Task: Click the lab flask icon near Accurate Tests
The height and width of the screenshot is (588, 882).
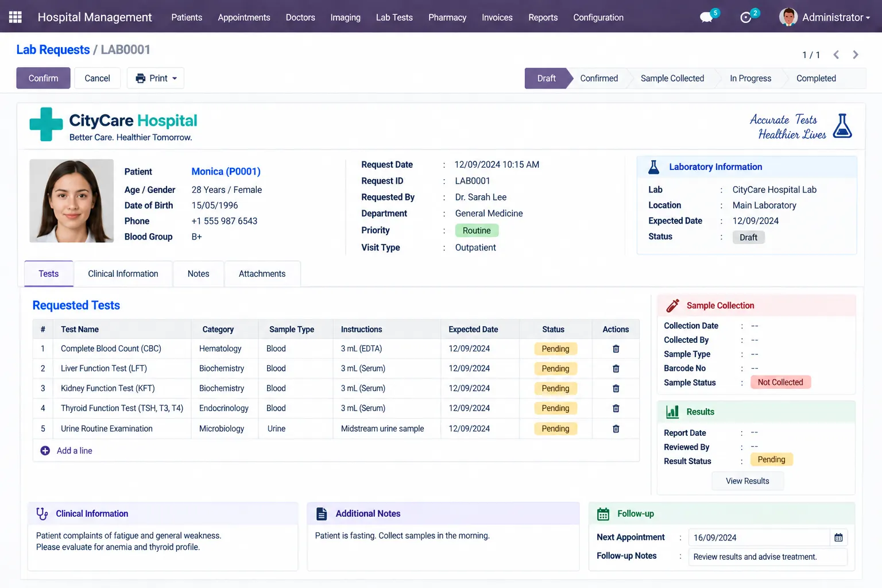Action: coord(842,126)
